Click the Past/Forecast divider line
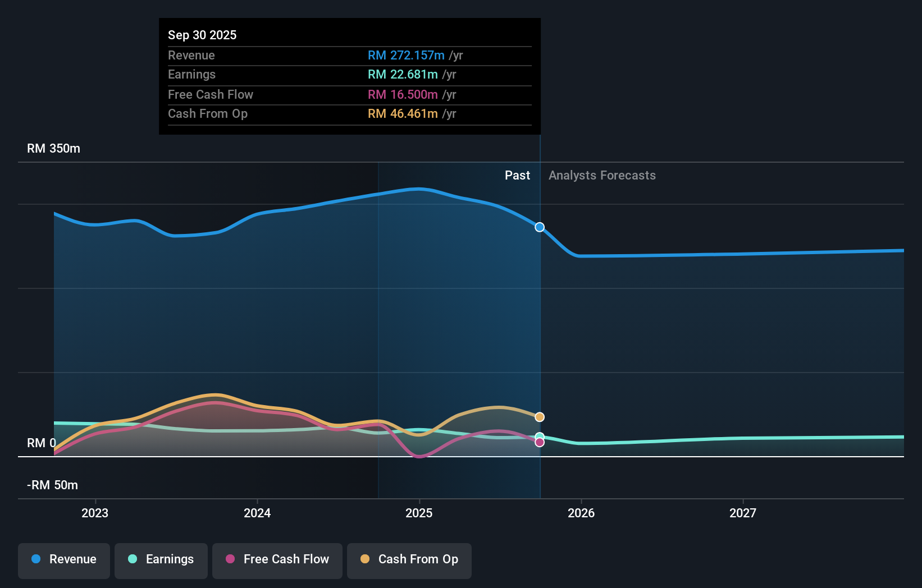 click(539, 337)
